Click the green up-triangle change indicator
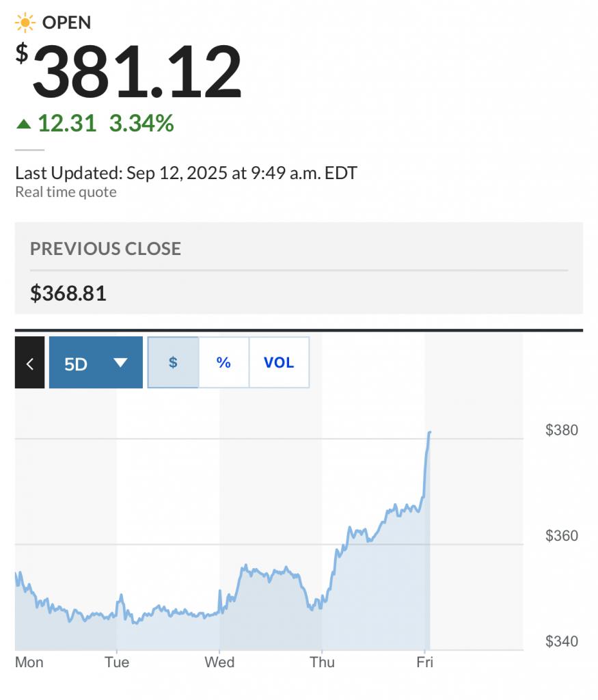Screen dimensions: 598x700 click(24, 124)
